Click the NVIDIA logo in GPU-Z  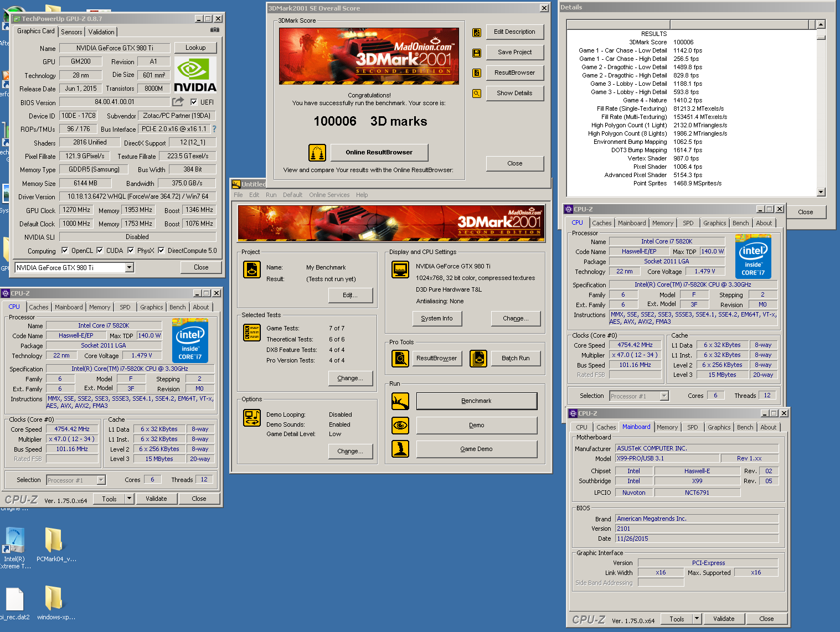tap(195, 74)
